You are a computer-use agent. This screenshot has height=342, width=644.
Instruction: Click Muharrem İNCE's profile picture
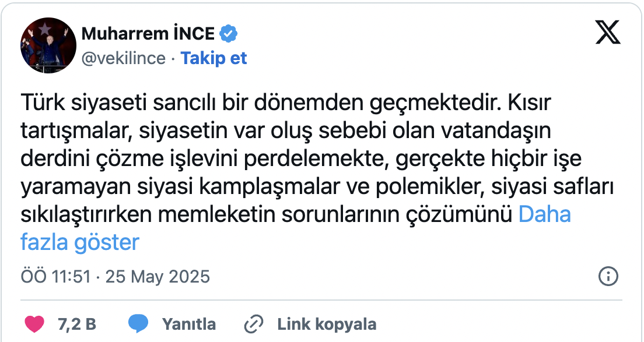tap(48, 45)
